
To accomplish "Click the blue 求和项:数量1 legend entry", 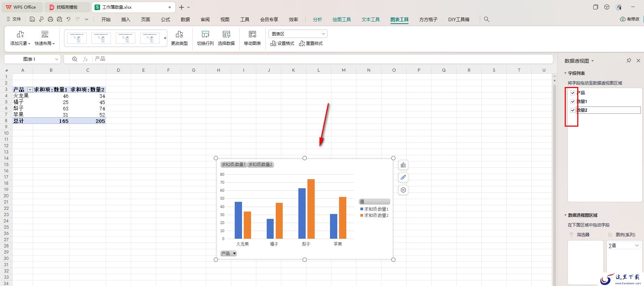I will pos(374,209).
